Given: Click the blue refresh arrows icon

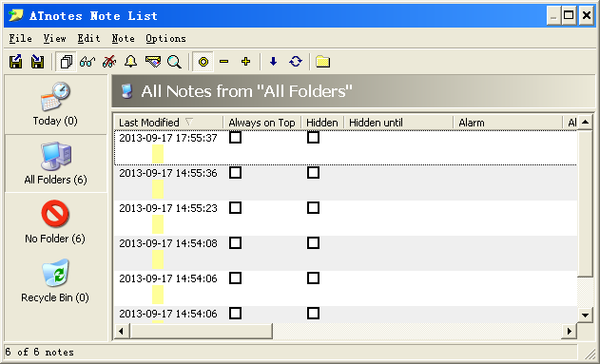Looking at the screenshot, I should pyautogui.click(x=296, y=62).
